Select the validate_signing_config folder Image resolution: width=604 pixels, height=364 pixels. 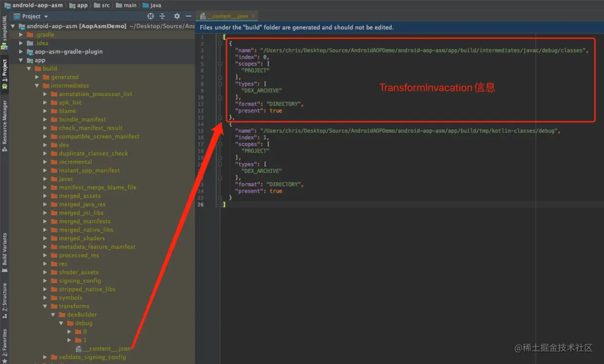coord(88,357)
